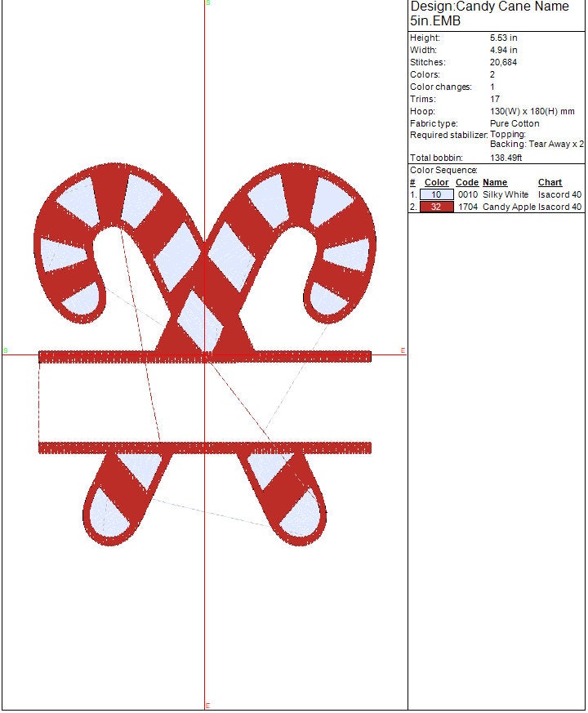Click the underlined Color column header

coord(437,183)
